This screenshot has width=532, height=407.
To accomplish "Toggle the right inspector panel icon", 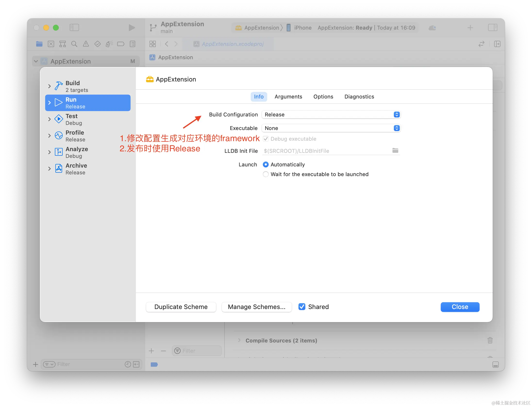I will (x=492, y=27).
